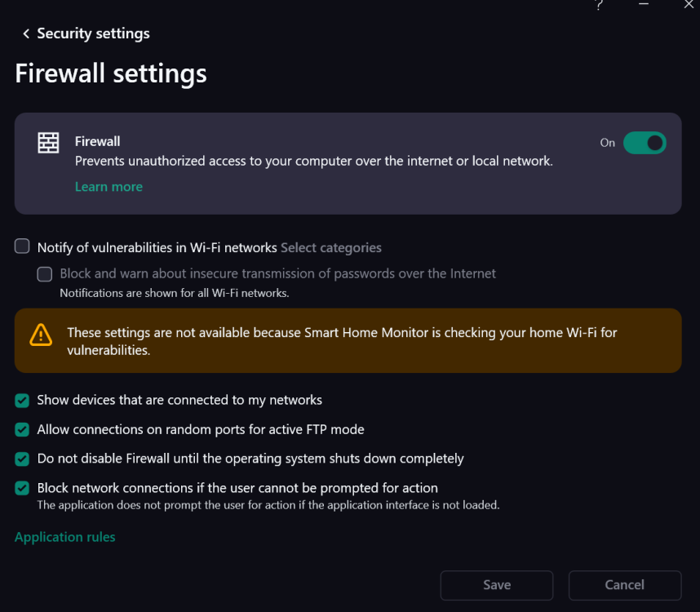Open the Learn more link under Firewall
Viewport: 700px width, 612px height.
pyautogui.click(x=109, y=187)
